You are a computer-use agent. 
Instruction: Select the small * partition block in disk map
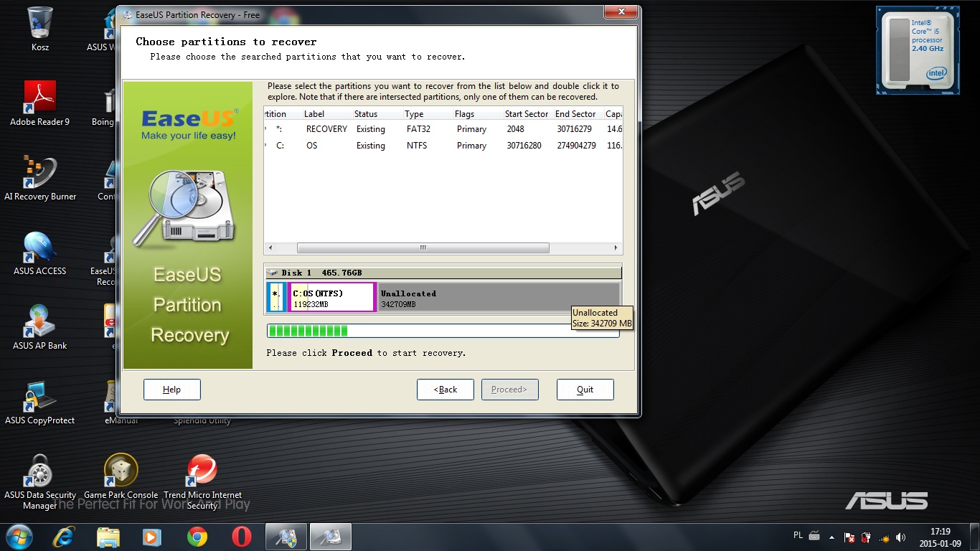[275, 298]
